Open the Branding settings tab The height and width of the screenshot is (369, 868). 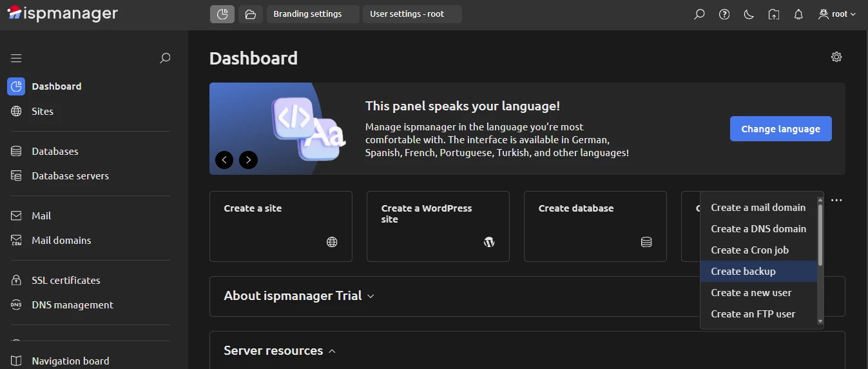313,14
